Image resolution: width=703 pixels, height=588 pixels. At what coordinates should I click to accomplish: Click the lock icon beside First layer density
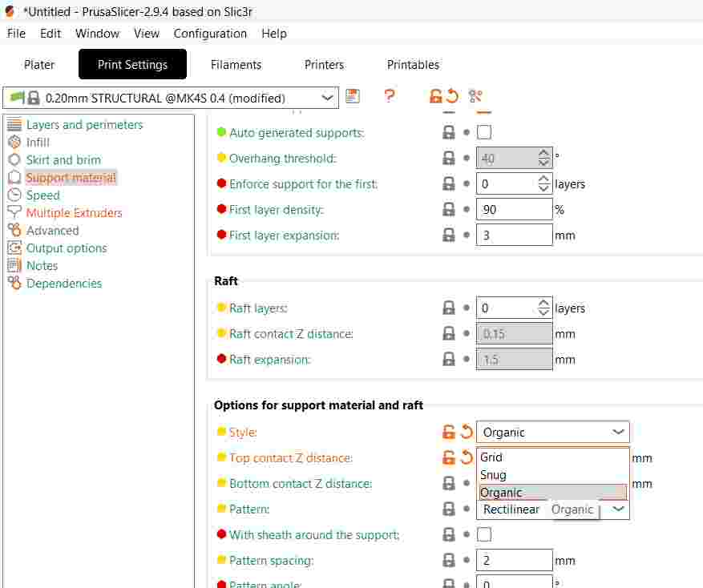449,210
